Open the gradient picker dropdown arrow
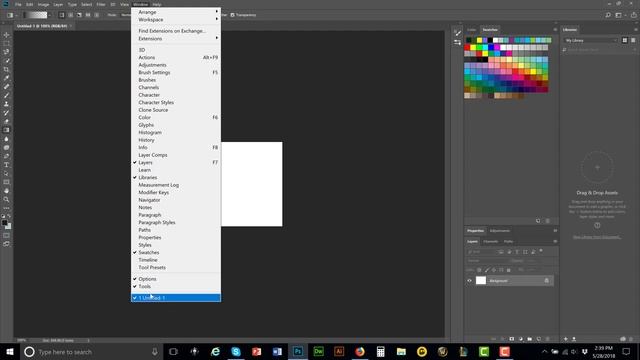Viewport: 640px width, 360px height. click(50, 15)
